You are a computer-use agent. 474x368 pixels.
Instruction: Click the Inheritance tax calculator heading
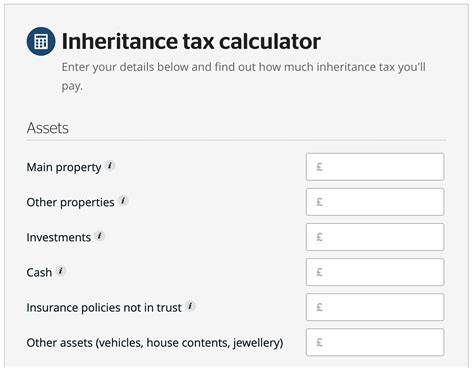point(191,41)
